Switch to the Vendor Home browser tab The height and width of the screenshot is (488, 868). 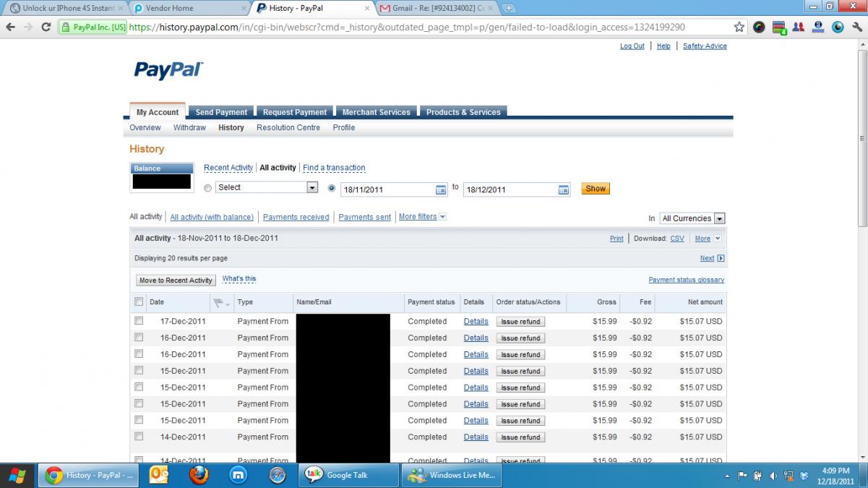(x=188, y=9)
